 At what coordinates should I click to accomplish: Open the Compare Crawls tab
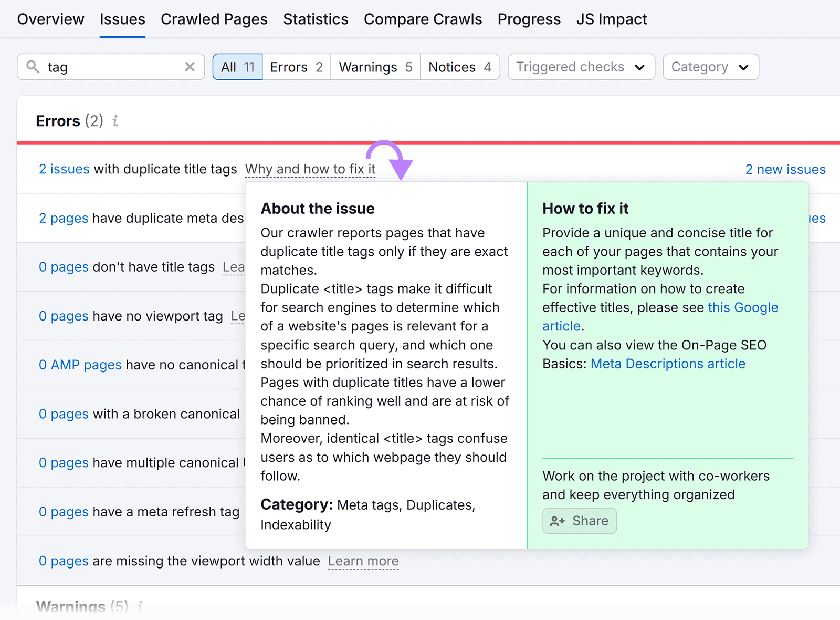(x=423, y=19)
